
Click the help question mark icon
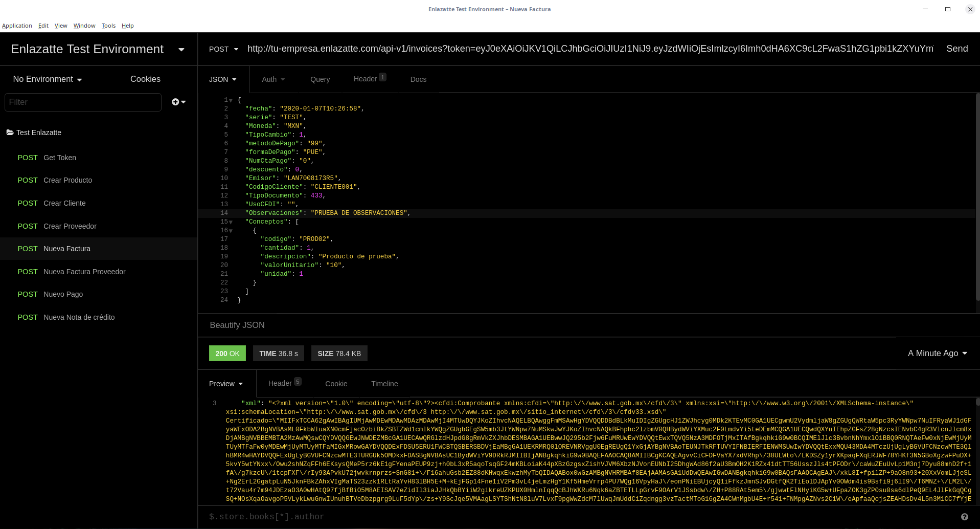964,517
